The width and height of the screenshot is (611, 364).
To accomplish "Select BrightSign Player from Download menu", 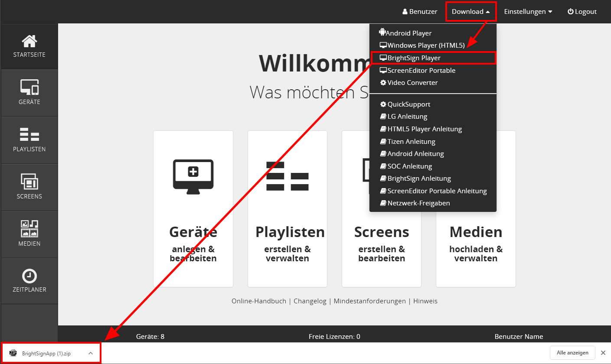I will 414,58.
